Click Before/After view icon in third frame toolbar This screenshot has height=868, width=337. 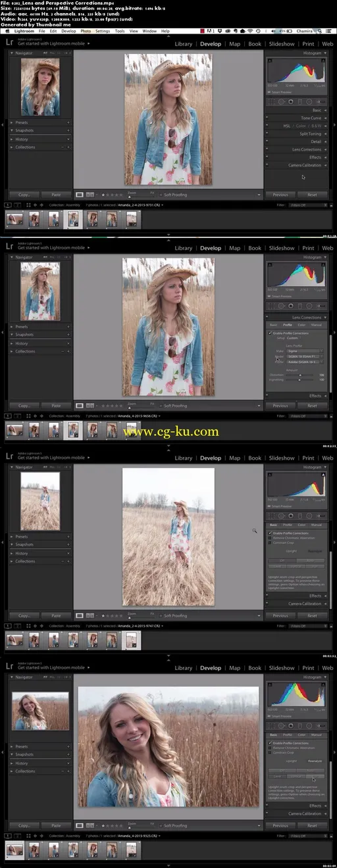pos(90,615)
